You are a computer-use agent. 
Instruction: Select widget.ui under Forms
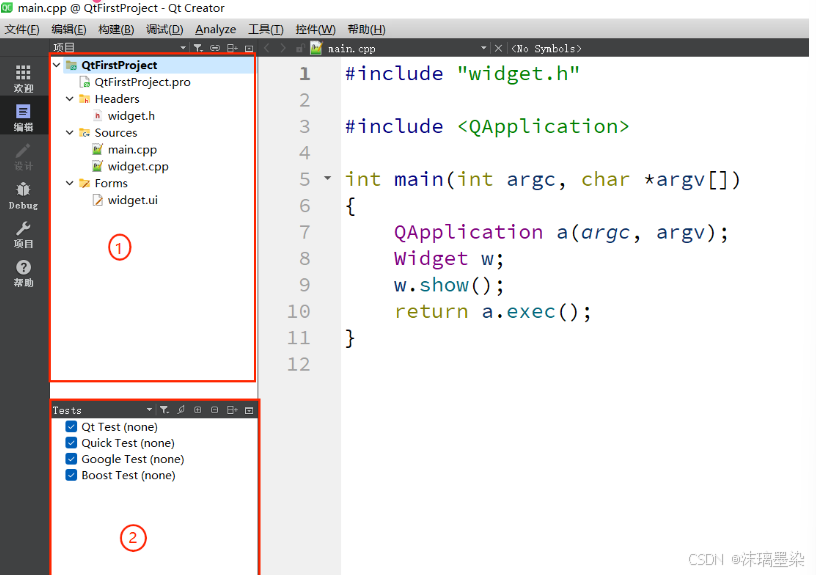[x=133, y=200]
